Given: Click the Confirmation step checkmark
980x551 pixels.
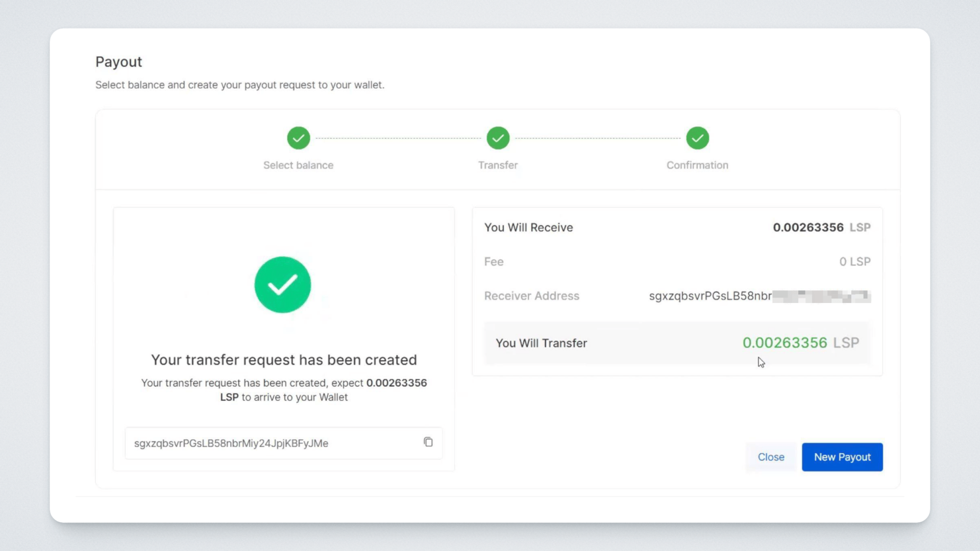Looking at the screenshot, I should pyautogui.click(x=698, y=138).
